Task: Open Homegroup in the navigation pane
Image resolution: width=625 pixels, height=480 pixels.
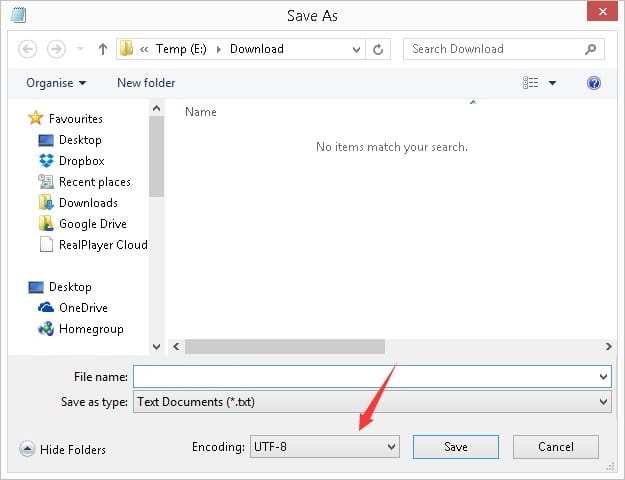Action: click(91, 329)
